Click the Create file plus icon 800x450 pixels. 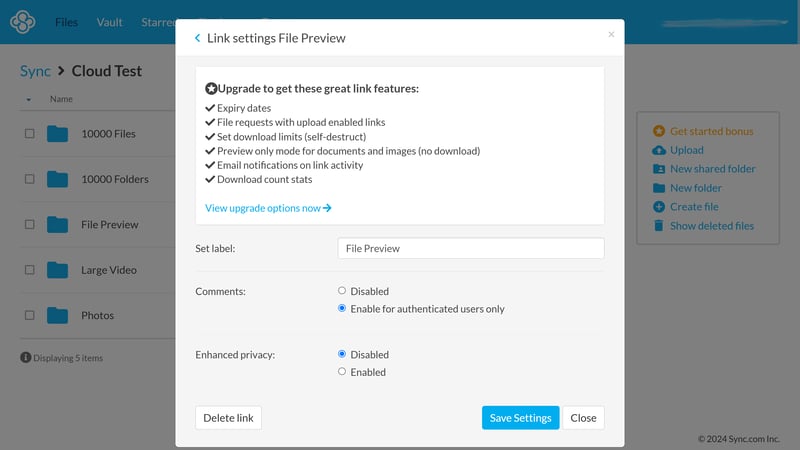click(658, 207)
